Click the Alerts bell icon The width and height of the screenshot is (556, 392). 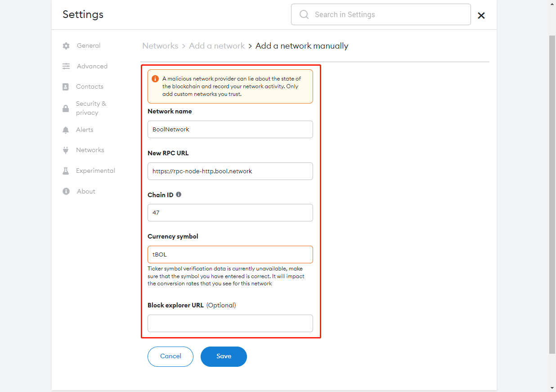tap(66, 130)
